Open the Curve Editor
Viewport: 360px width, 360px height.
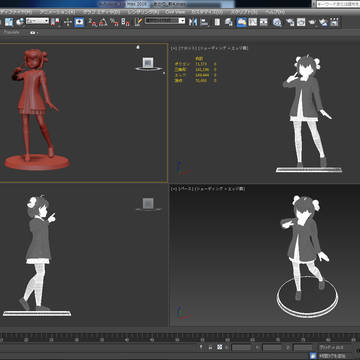tap(253, 22)
